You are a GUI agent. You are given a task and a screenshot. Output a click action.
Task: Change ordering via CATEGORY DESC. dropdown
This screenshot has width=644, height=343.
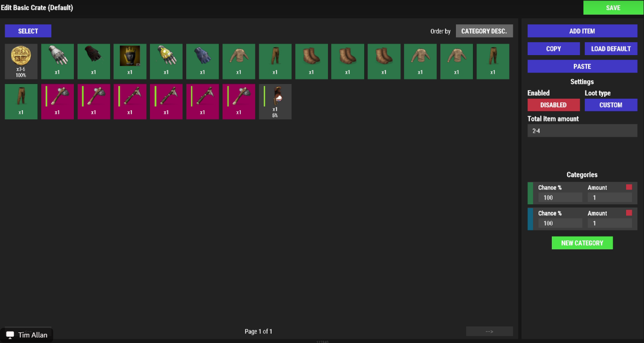(484, 31)
